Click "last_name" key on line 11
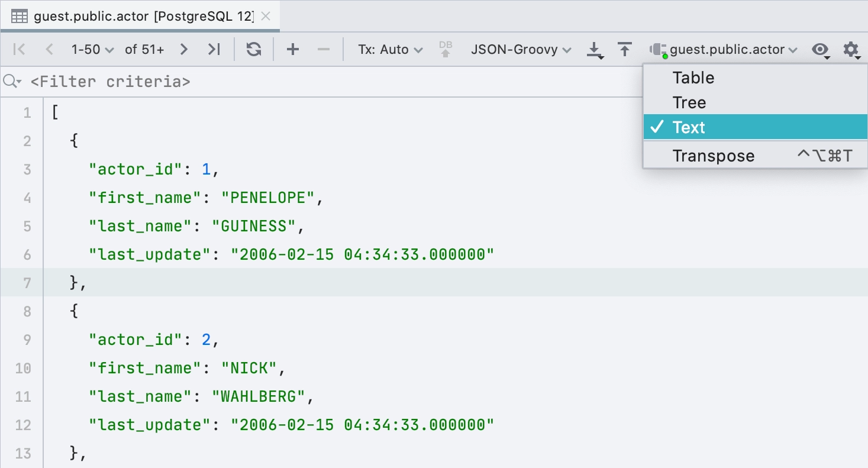The height and width of the screenshot is (468, 868). click(140, 396)
